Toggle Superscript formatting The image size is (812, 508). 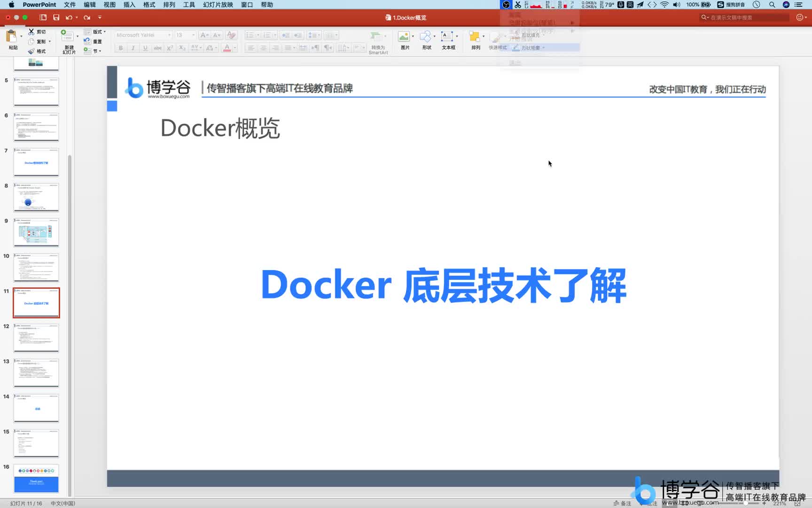pyautogui.click(x=170, y=48)
